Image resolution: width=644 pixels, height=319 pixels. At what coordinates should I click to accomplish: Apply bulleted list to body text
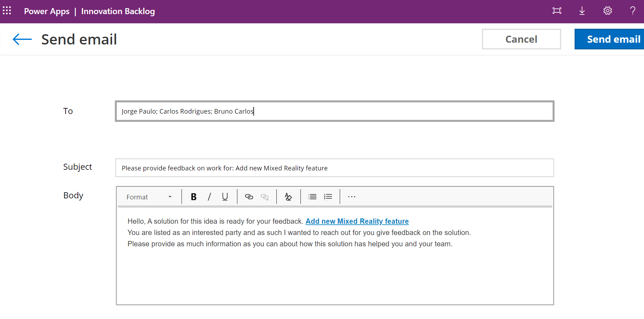point(312,197)
